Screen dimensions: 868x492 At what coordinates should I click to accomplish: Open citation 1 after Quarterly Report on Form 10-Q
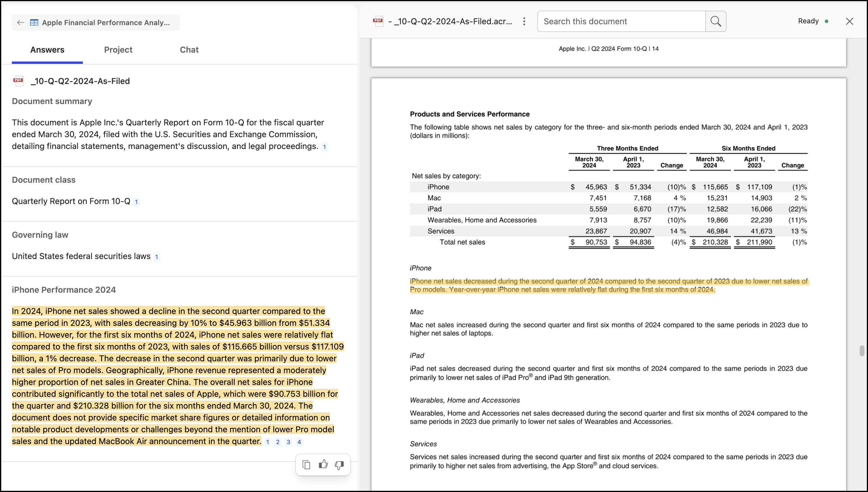(136, 202)
